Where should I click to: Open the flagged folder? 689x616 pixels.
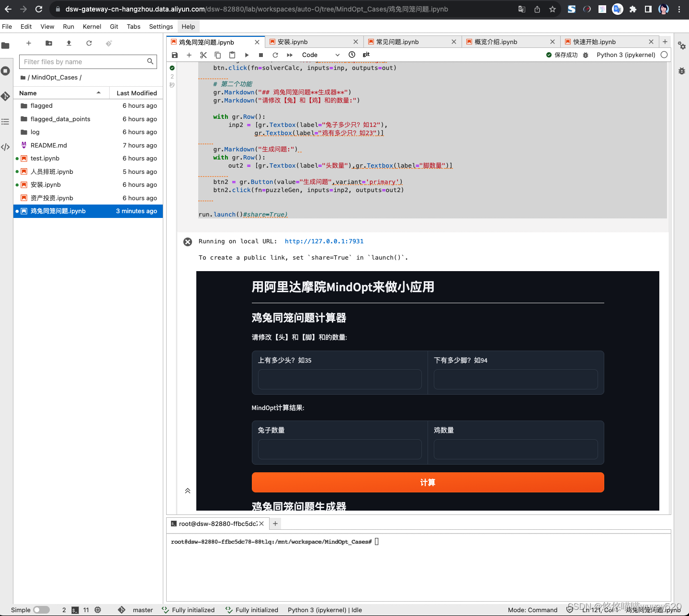89,106
